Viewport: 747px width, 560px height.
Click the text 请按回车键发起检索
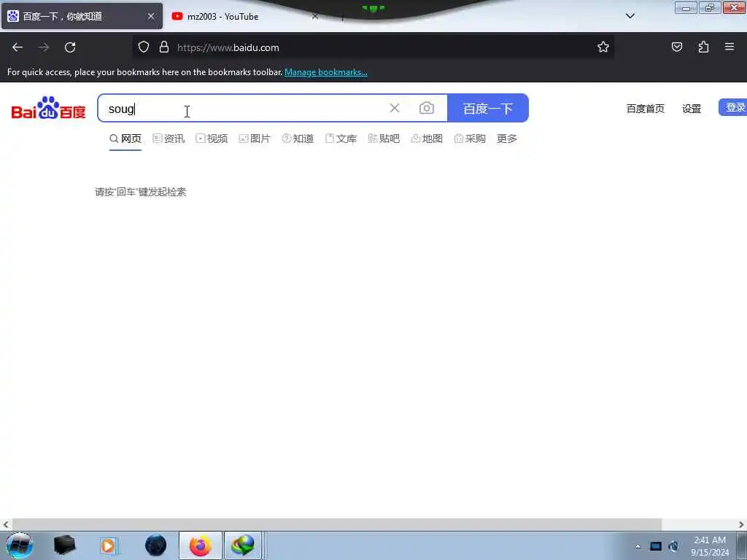(141, 192)
